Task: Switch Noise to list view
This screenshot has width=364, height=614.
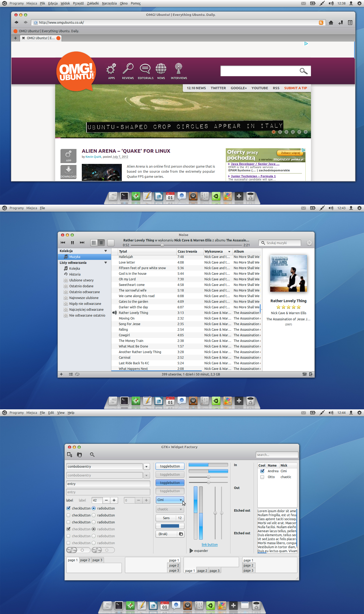Action: (101, 243)
